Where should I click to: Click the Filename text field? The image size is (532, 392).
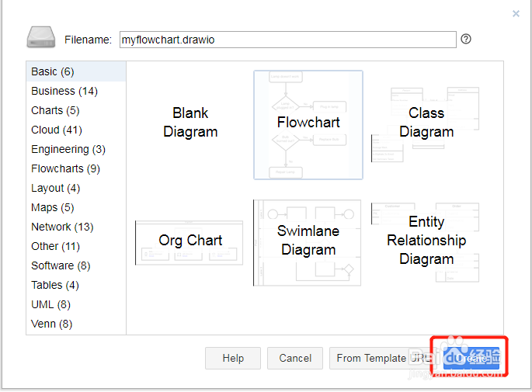click(287, 40)
